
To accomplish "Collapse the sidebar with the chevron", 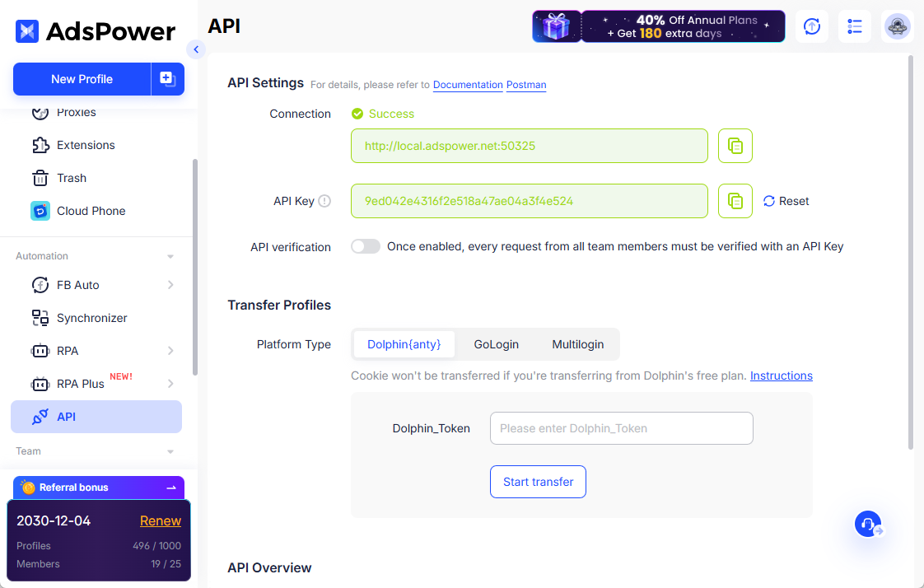I will pyautogui.click(x=196, y=49).
